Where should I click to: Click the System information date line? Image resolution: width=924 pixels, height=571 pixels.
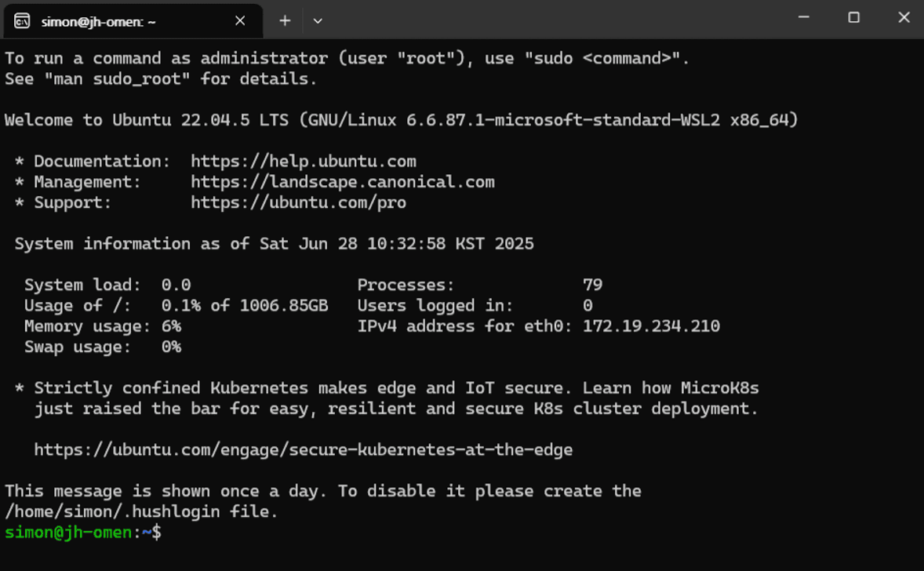click(274, 243)
